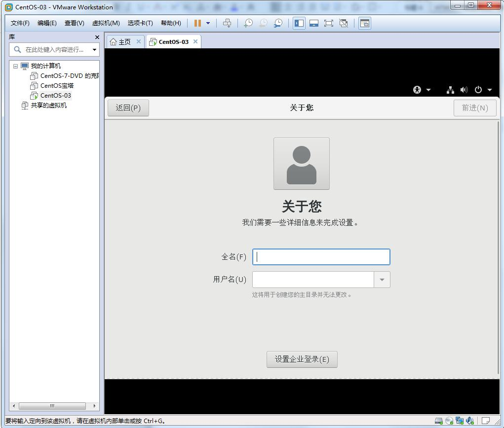This screenshot has height=428, width=504.
Task: Click the guest network status icon
Action: [450, 90]
